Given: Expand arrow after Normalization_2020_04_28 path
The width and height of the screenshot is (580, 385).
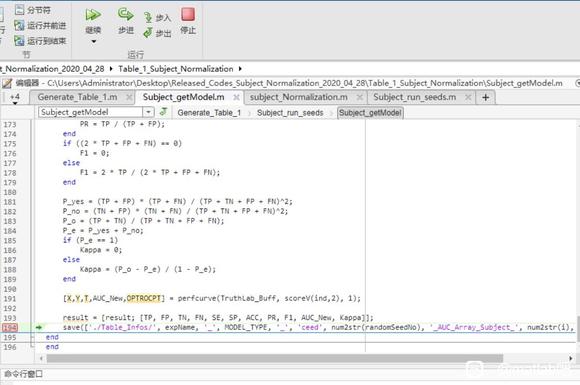Looking at the screenshot, I should 111,69.
